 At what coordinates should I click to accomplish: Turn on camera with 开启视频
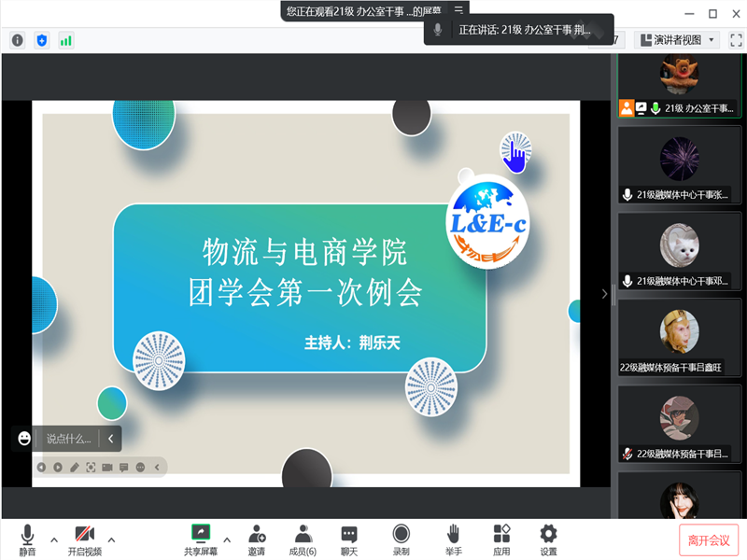point(84,539)
